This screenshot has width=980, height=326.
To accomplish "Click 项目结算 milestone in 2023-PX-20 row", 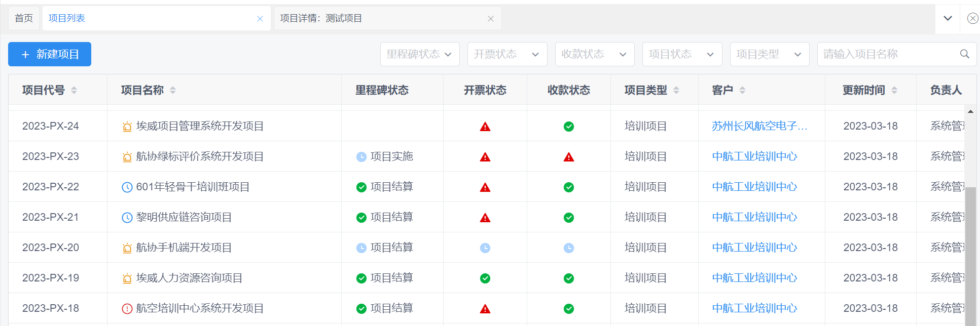I will point(391,248).
